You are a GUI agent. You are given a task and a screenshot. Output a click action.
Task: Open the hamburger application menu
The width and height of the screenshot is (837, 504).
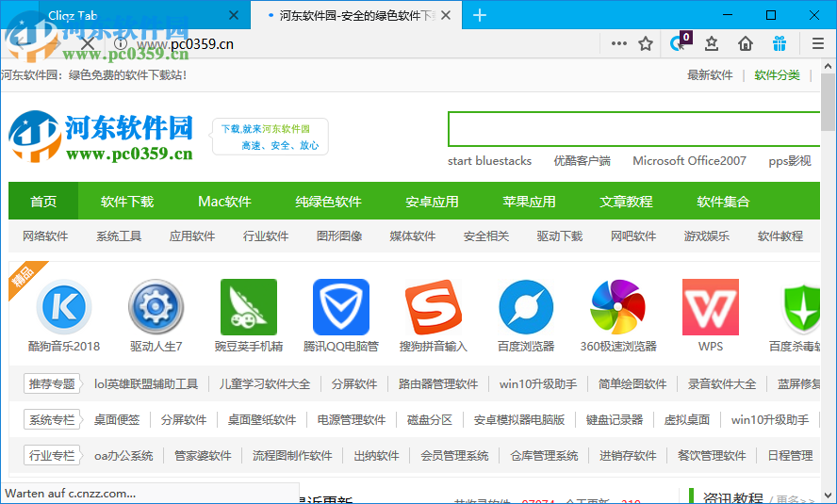click(x=818, y=43)
